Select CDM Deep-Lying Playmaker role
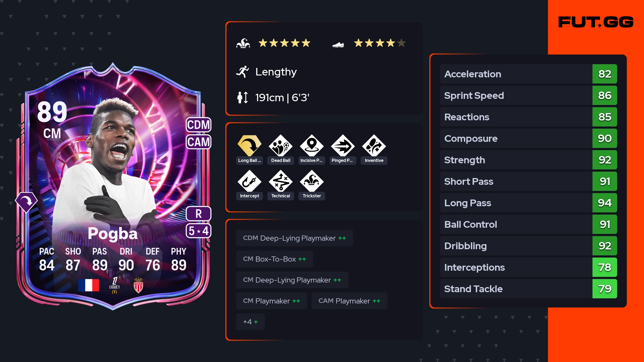Screen dimensions: 644x362 (294, 238)
